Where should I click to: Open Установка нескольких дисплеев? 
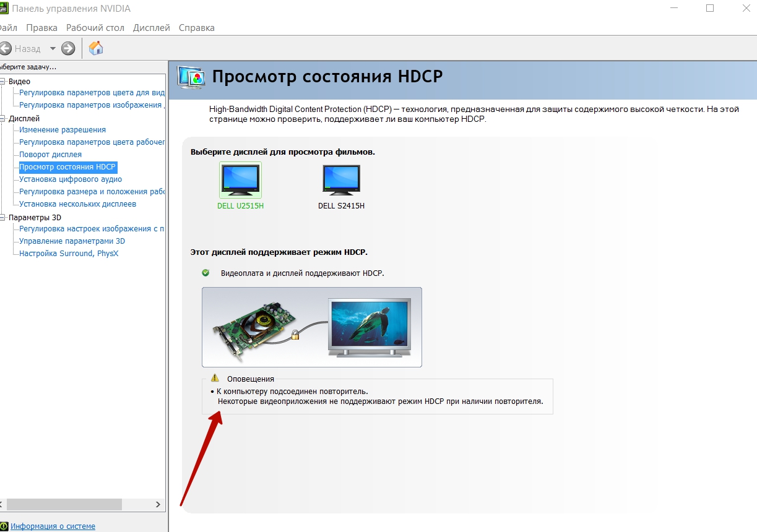[x=77, y=204]
